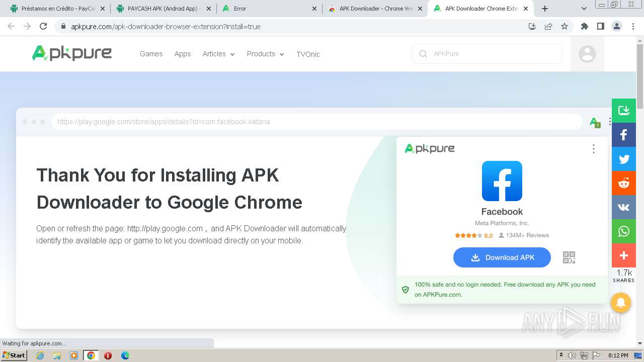The image size is (644, 362).
Task: Click the Download APK button
Action: (x=502, y=257)
